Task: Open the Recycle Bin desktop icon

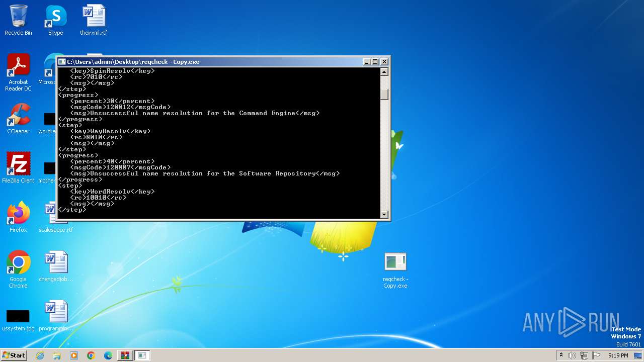Action: coord(18,20)
